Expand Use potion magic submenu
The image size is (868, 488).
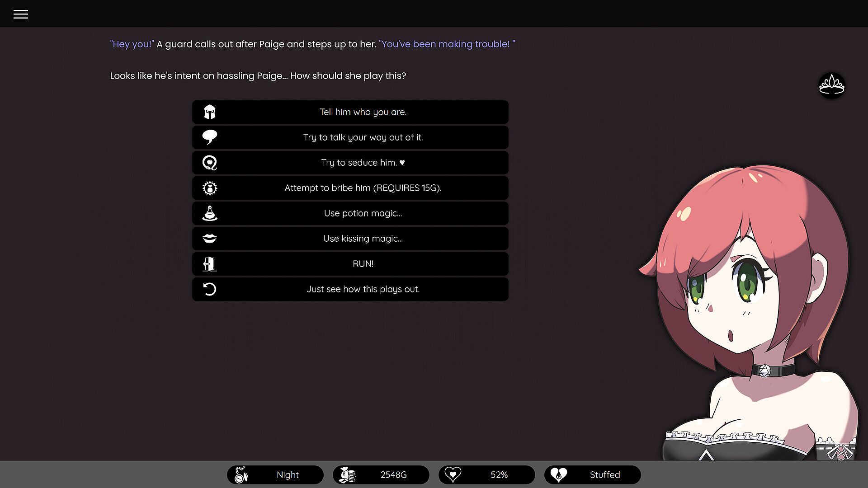(363, 213)
